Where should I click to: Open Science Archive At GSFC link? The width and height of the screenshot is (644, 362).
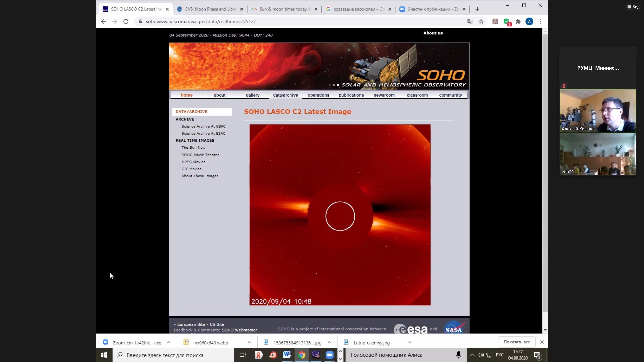click(204, 126)
